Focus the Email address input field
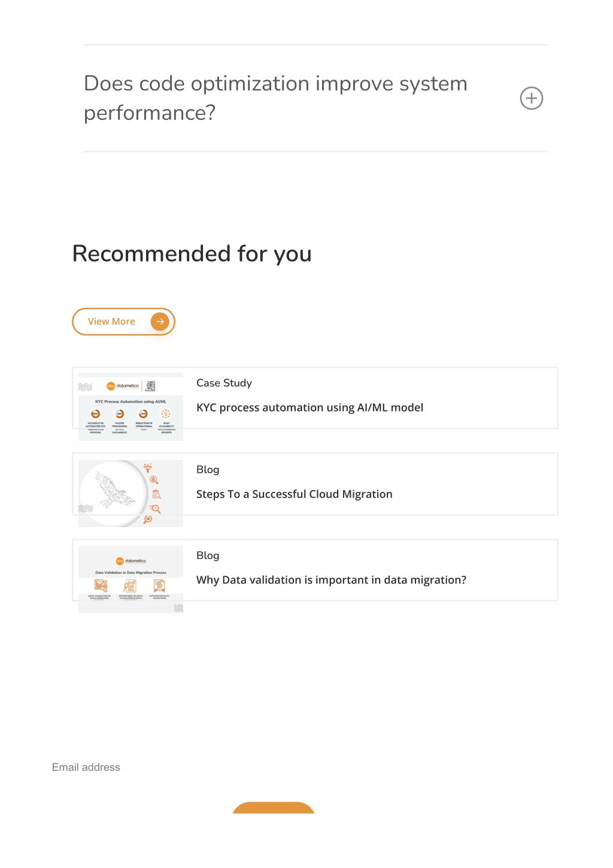This screenshot has height=868, width=613. point(180,767)
